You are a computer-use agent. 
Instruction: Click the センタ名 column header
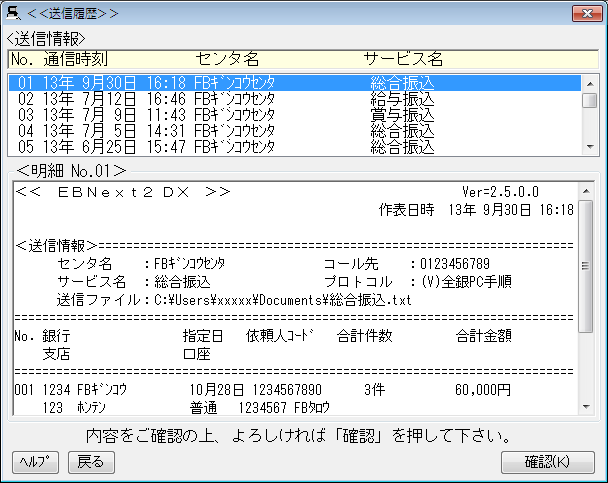pyautogui.click(x=227, y=59)
